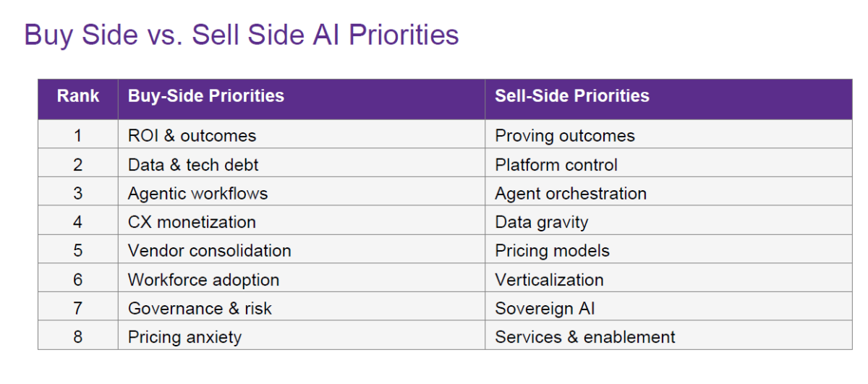Click the "Agent orchestration" cell
Image resolution: width=868 pixels, height=384 pixels.
coord(571,194)
